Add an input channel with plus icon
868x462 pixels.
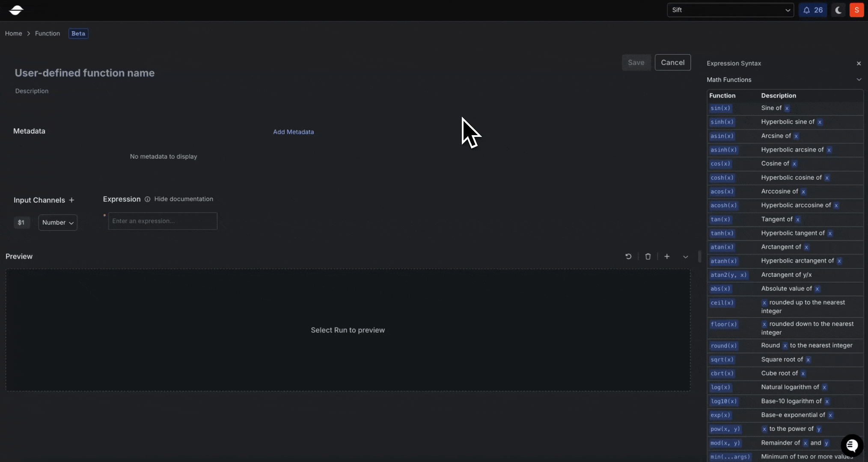[x=71, y=200]
